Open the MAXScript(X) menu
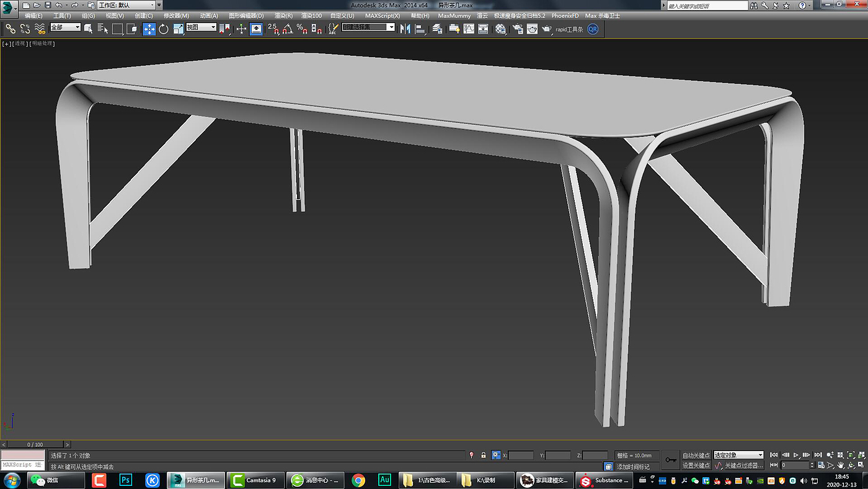 pos(383,16)
